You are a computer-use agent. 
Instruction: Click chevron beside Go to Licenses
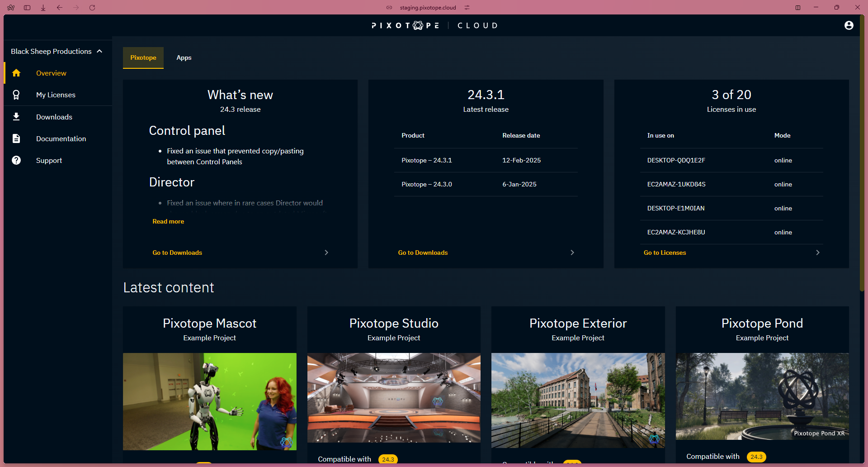coord(817,253)
